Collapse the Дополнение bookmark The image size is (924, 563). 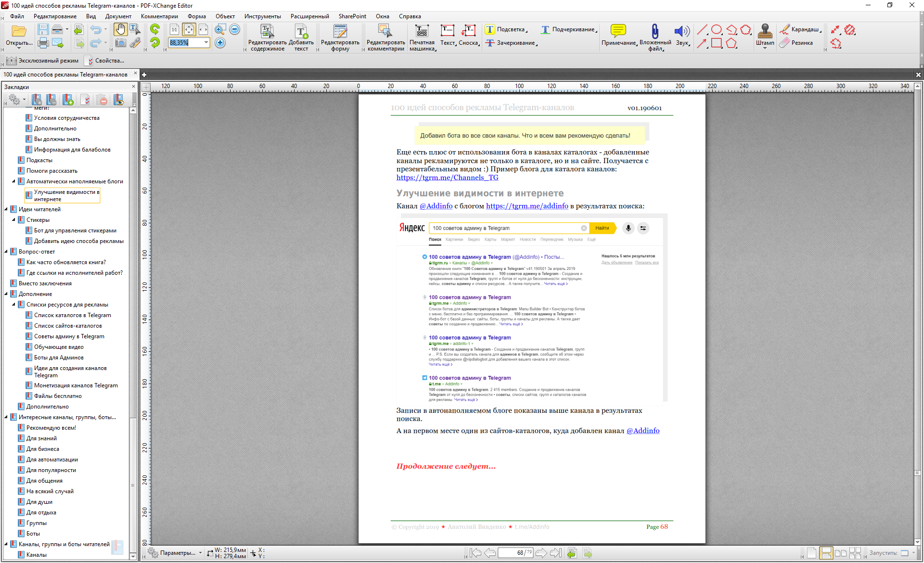coord(6,294)
